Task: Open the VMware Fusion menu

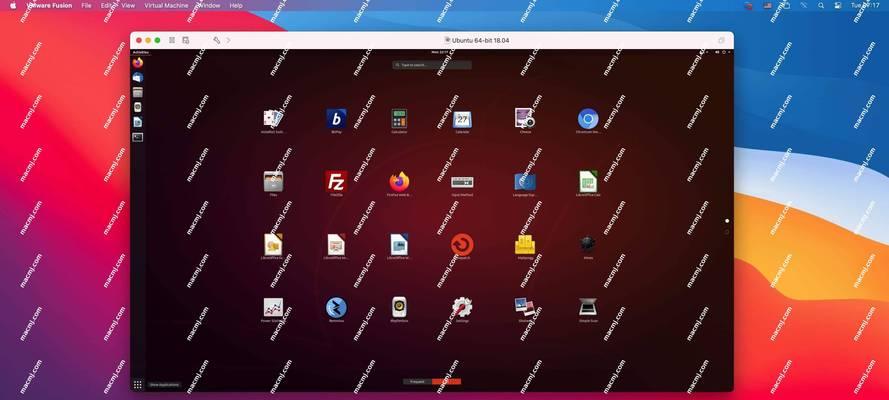Action: tap(50, 6)
